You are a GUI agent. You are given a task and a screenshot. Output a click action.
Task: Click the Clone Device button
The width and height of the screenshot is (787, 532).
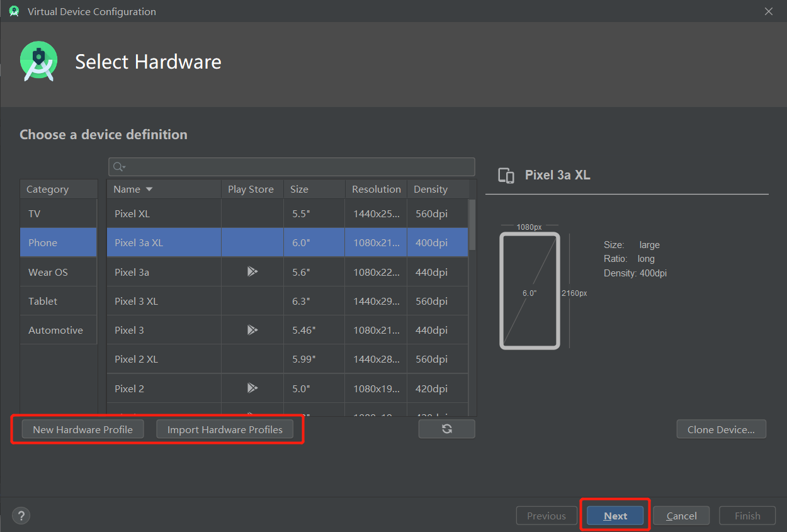pyautogui.click(x=721, y=429)
